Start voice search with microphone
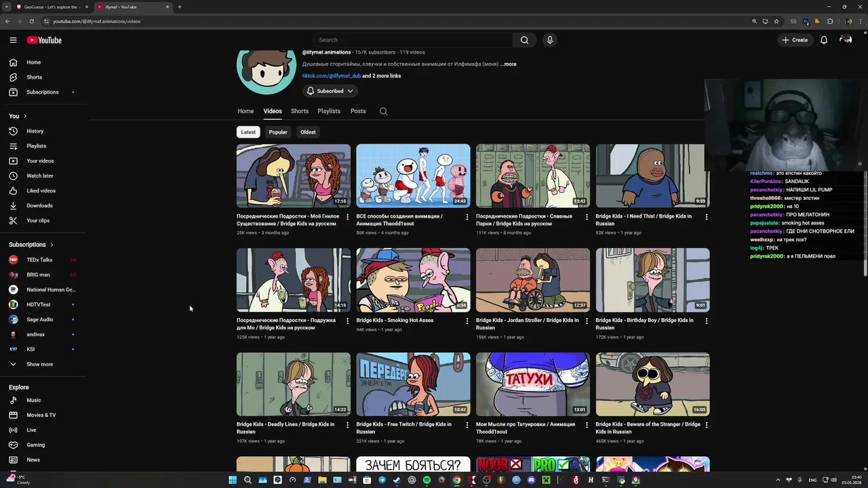Image resolution: width=868 pixels, height=488 pixels. (x=550, y=40)
